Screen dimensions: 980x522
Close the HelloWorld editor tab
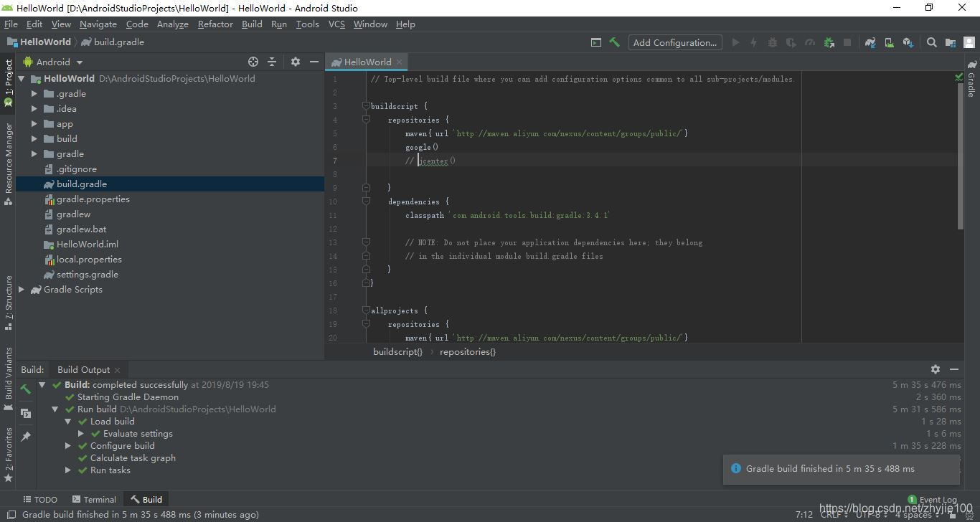[x=400, y=62]
